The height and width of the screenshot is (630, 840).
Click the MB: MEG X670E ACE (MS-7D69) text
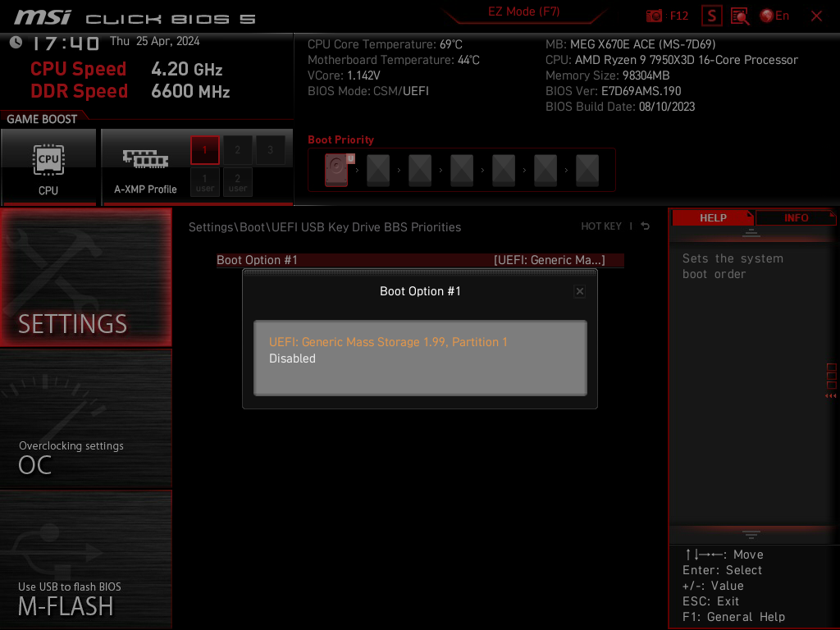pos(630,44)
